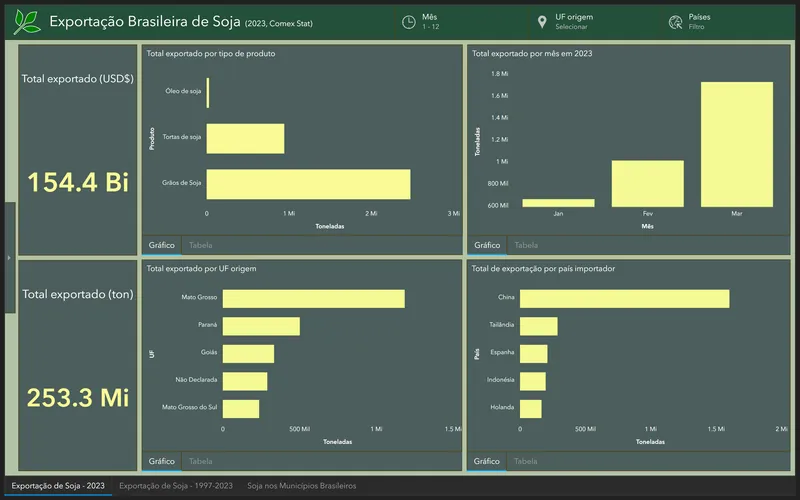The width and height of the screenshot is (800, 500).
Task: Click the Tortas de soja bar
Action: point(245,138)
